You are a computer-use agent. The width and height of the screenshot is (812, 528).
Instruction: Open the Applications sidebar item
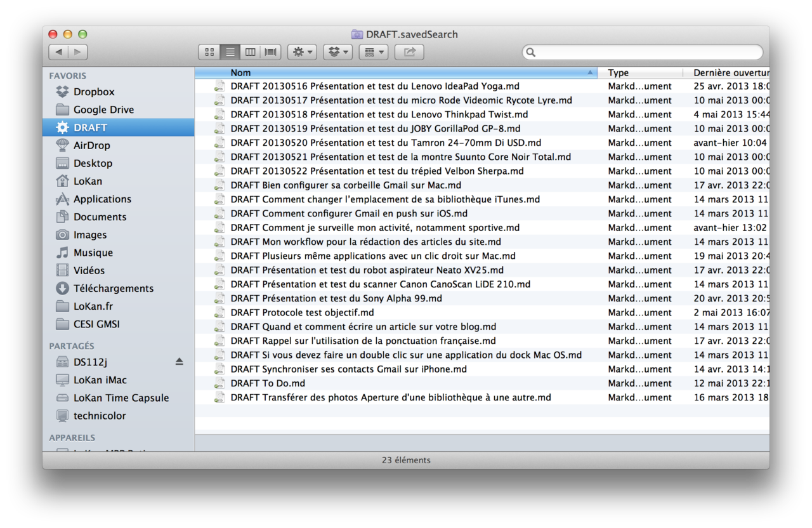pyautogui.click(x=102, y=199)
